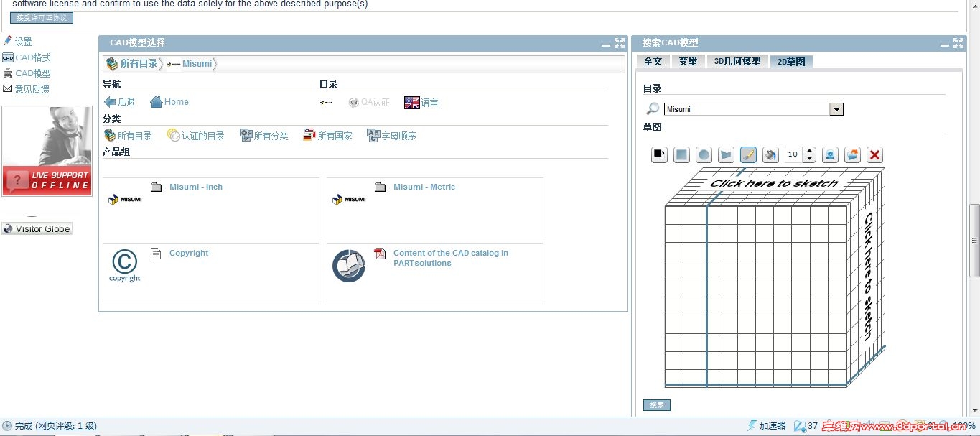Click the QA认证 link
The image size is (980, 436).
(369, 103)
